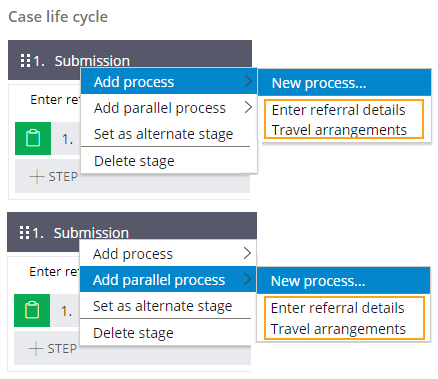The image size is (438, 379).
Task: Expand the arrow beside highlighted Add process
Action: pos(248,81)
